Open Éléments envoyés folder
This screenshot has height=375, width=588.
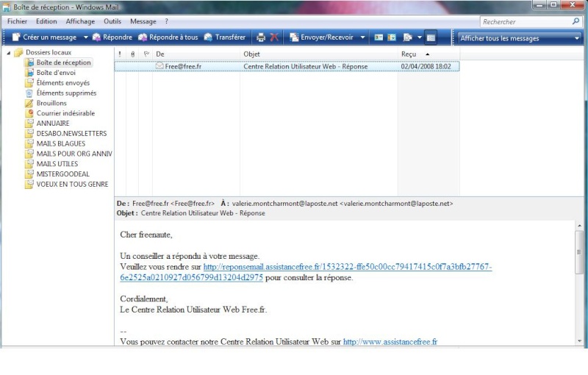coord(63,83)
